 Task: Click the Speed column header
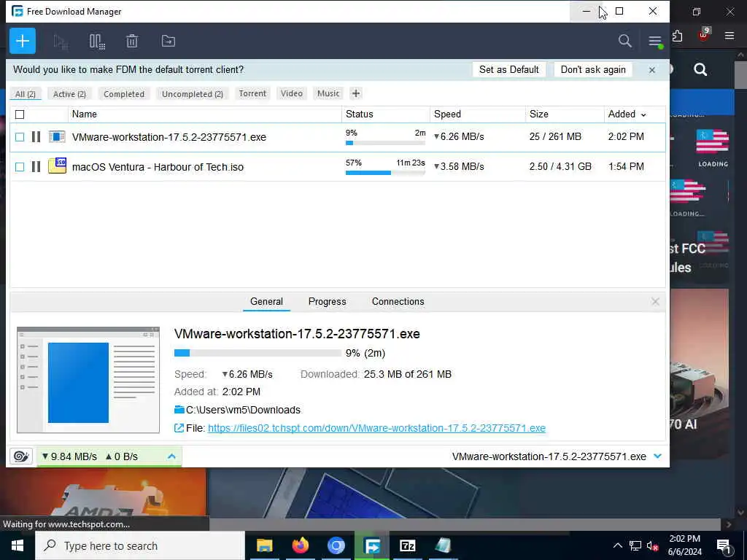pyautogui.click(x=478, y=114)
